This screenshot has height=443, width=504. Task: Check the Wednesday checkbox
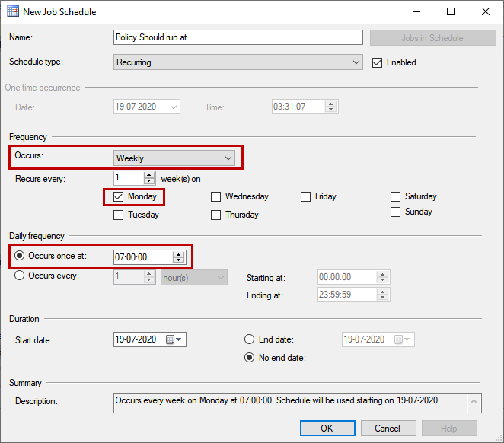point(215,196)
